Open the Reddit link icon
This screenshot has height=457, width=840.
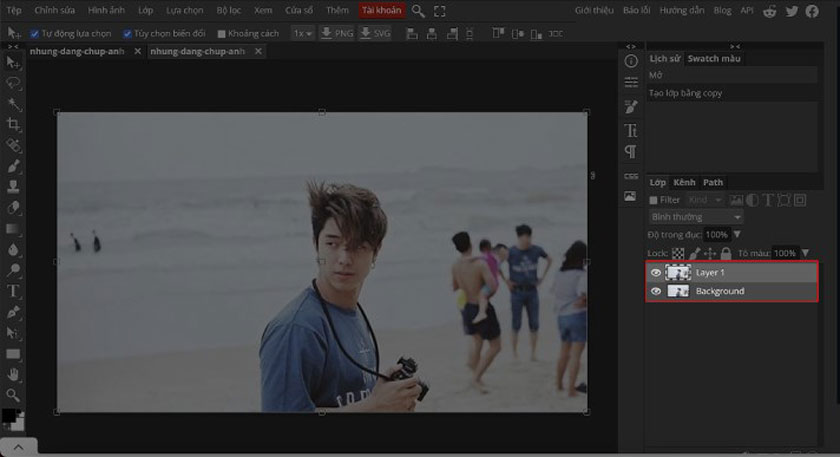tap(770, 11)
